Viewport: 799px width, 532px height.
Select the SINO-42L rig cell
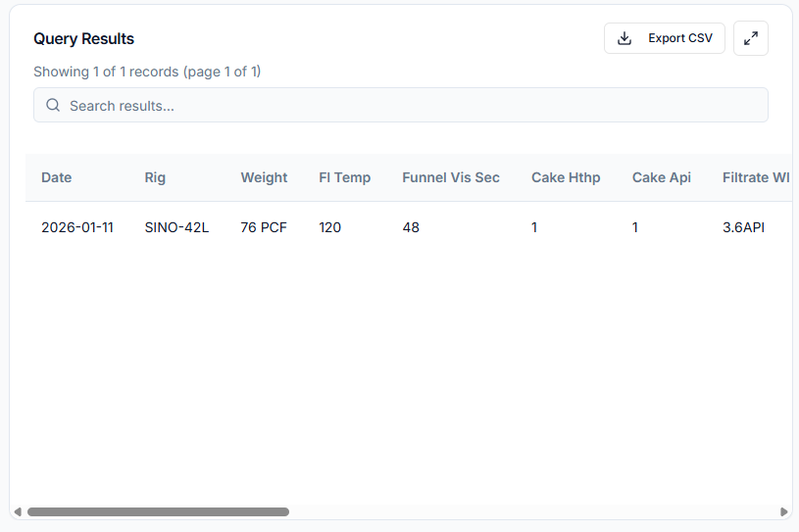coord(176,227)
